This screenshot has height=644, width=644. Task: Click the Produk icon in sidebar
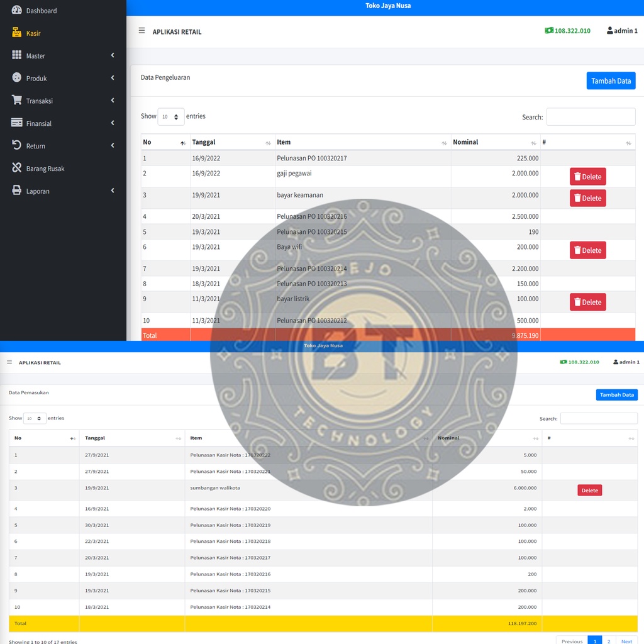[16, 77]
